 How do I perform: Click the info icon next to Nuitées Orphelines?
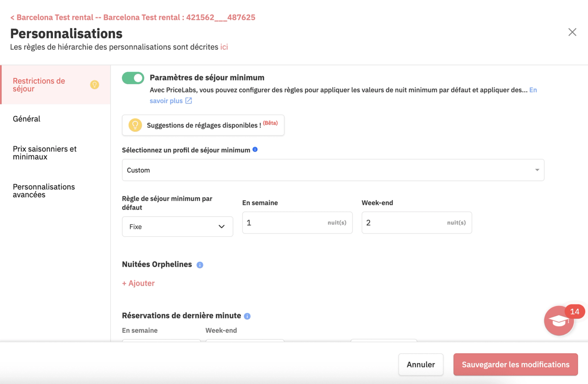[200, 265]
